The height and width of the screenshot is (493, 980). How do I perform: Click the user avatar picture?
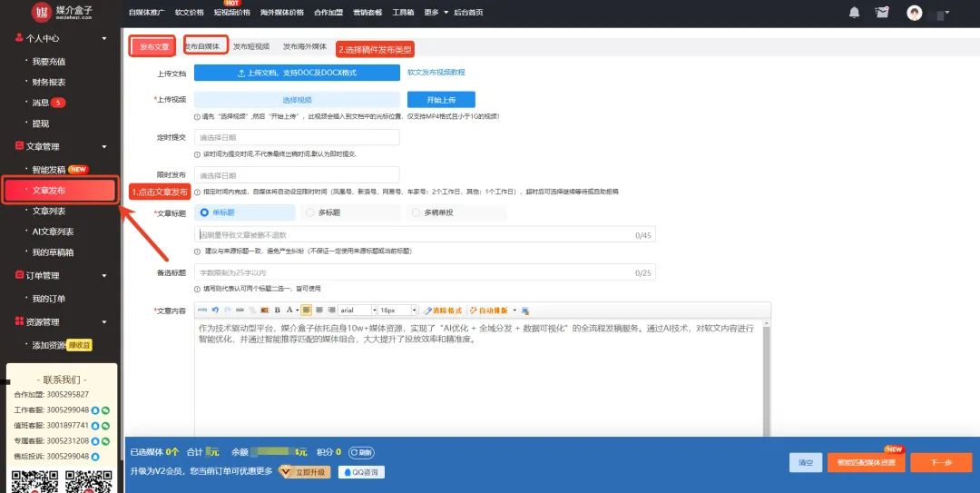click(x=915, y=13)
